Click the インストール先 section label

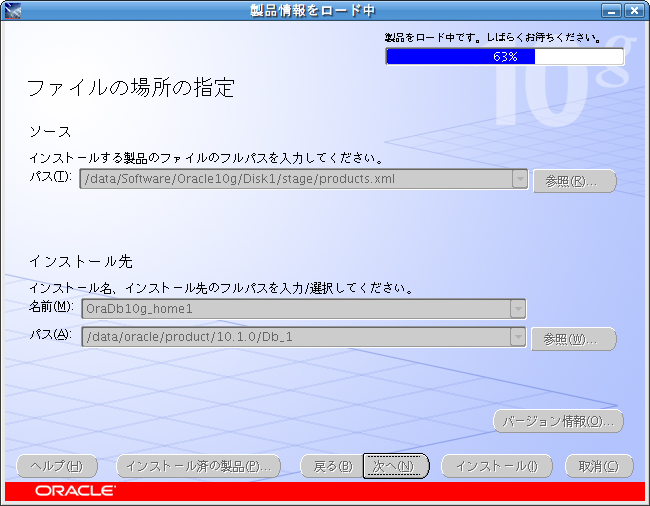point(81,261)
